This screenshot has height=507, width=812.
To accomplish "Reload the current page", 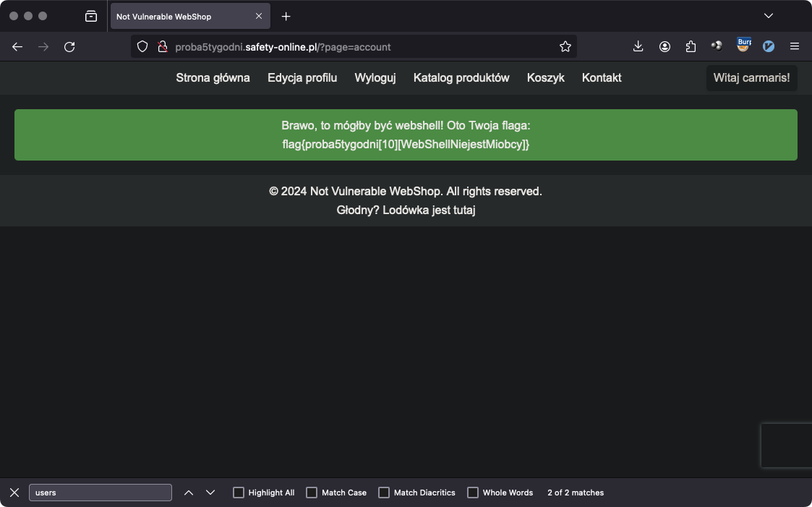I will click(69, 47).
